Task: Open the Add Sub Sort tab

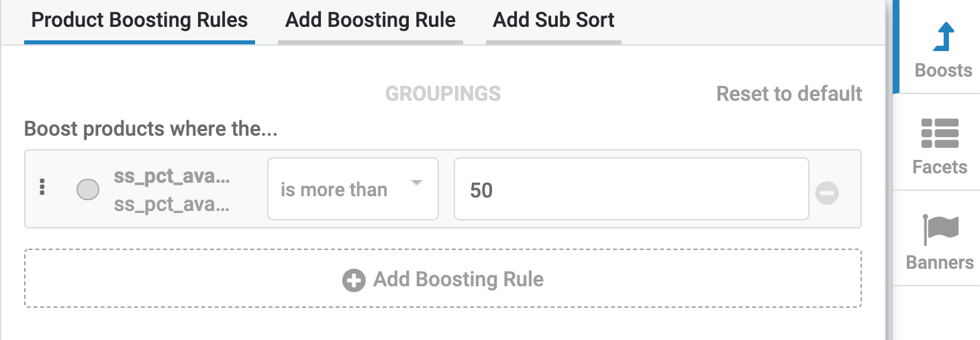Action: coord(554,20)
